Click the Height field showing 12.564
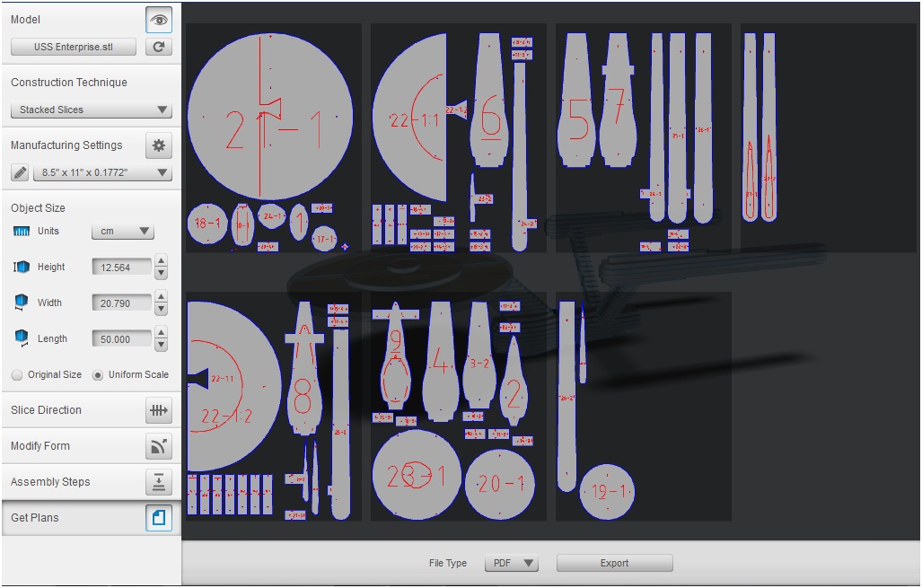Viewport: 922px width, 588px height. coord(122,268)
